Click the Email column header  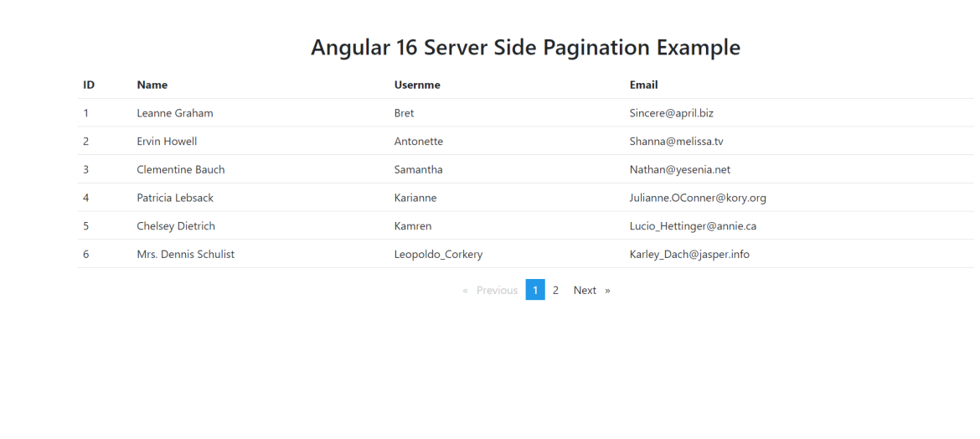pos(643,85)
